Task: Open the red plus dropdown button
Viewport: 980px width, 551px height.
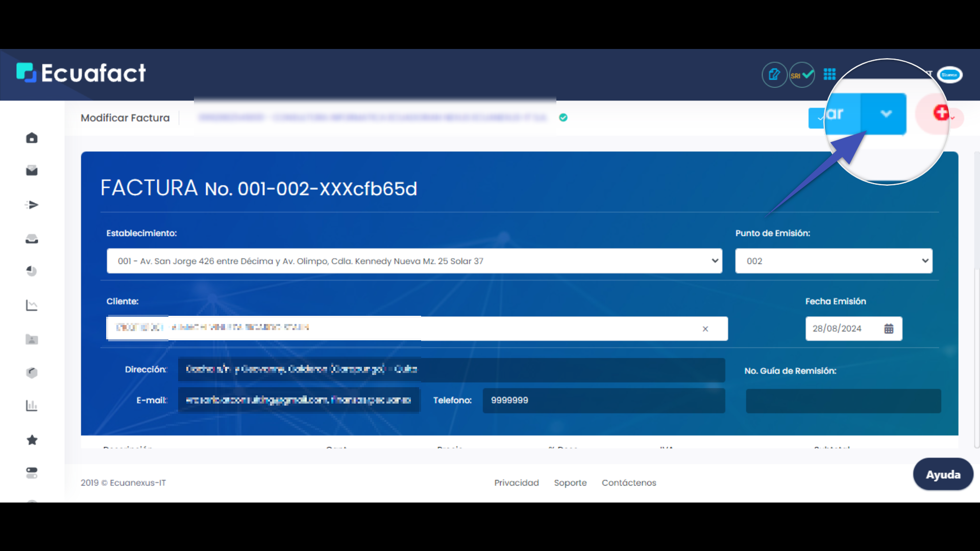Action: point(942,113)
